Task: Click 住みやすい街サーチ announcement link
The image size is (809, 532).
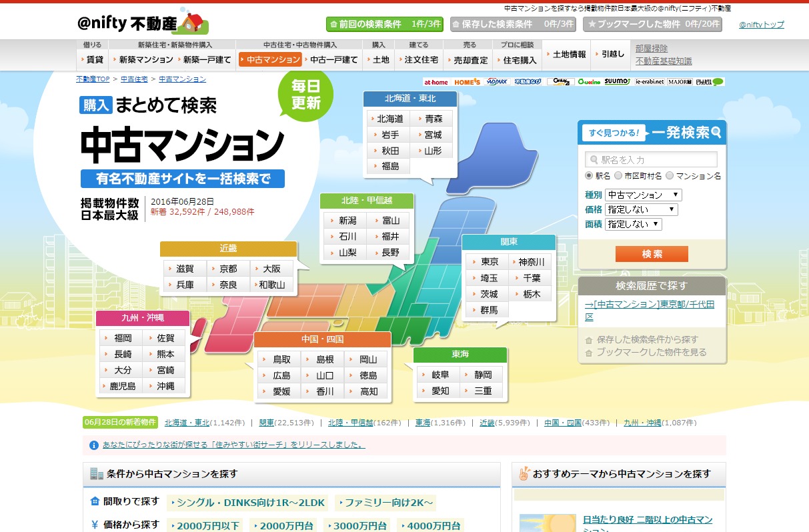Action: 234,445
